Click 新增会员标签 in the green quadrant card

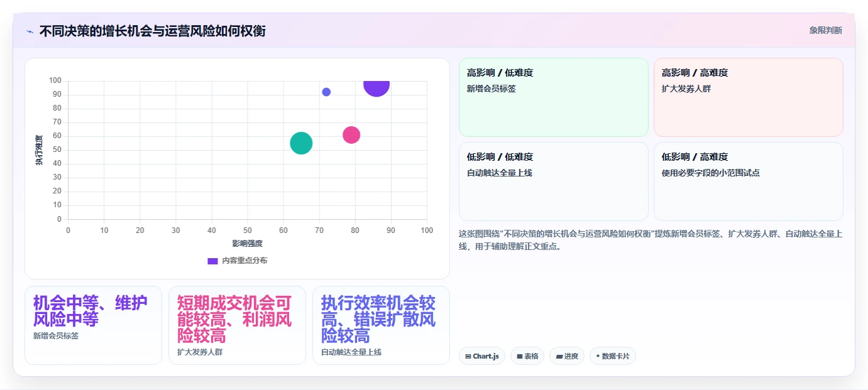click(492, 89)
